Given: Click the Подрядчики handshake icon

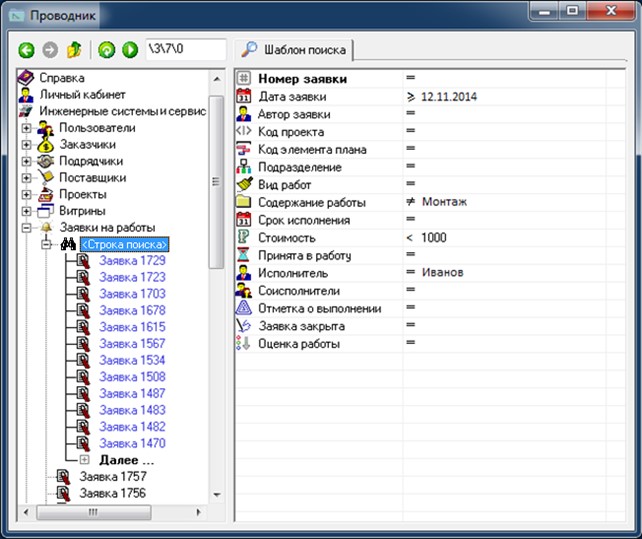Looking at the screenshot, I should tap(45, 161).
